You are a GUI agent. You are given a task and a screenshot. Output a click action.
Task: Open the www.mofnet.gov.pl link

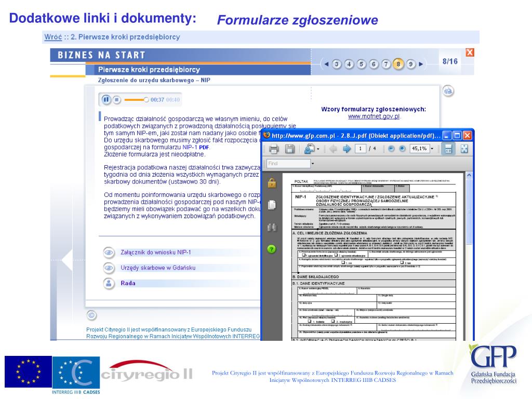click(x=374, y=116)
